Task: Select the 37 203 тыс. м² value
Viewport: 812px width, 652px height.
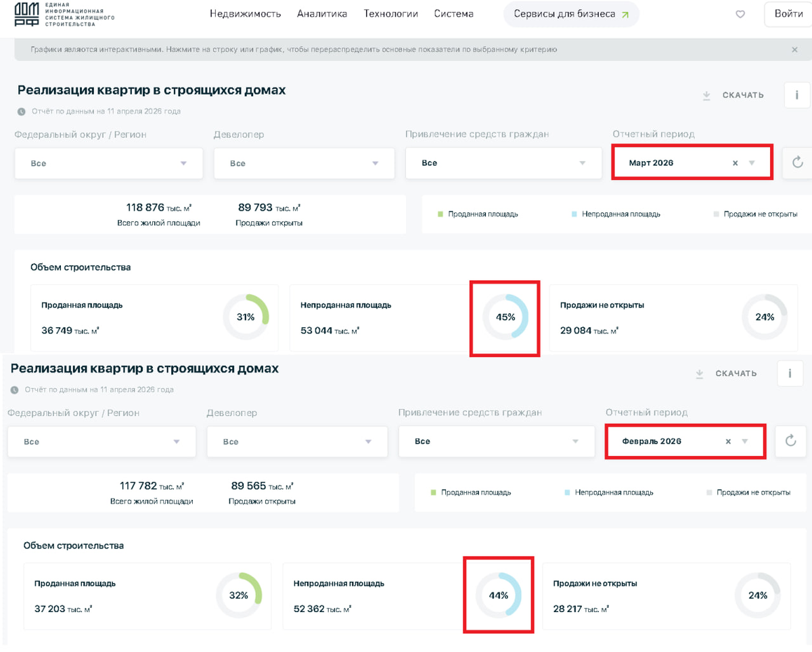Action: coord(63,609)
